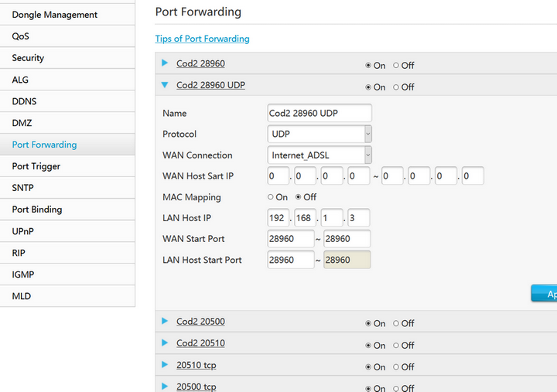Open Tips of Port Forwarding link
557x392 pixels.
[x=202, y=39]
